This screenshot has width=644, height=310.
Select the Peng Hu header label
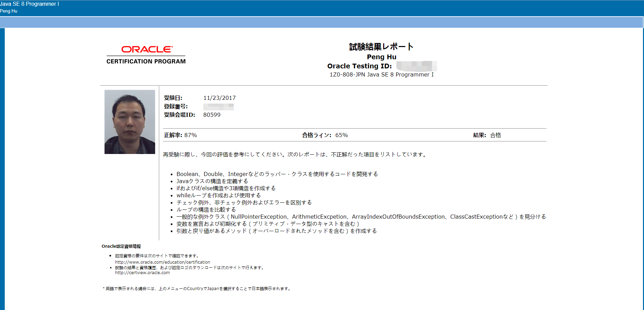pyautogui.click(x=8, y=11)
